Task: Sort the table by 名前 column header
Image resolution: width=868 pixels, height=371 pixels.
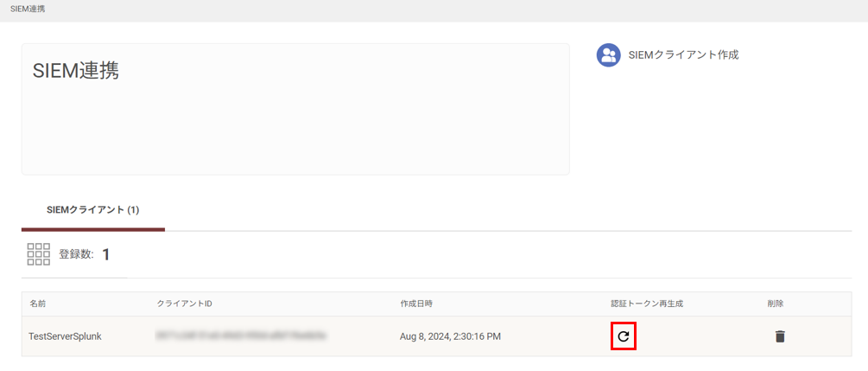Action: point(38,304)
